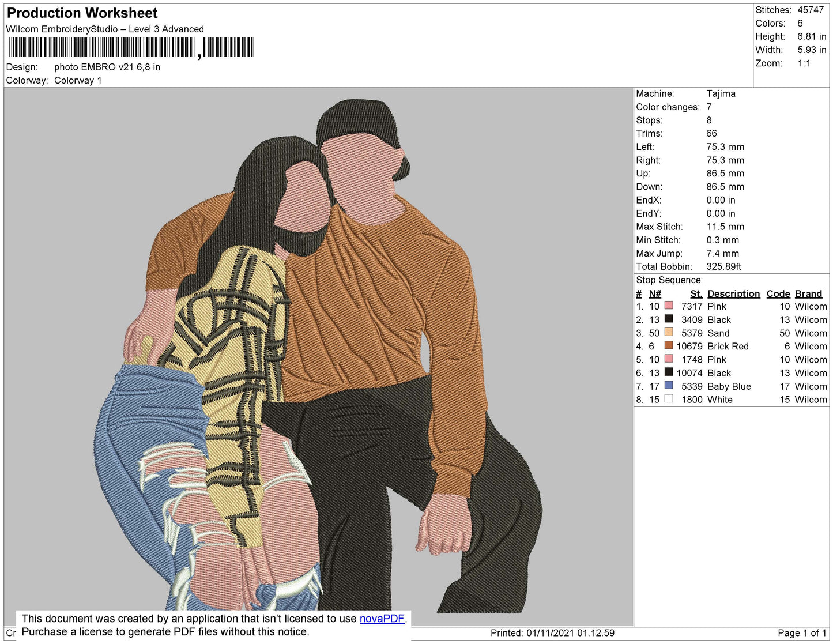The image size is (833, 644).
Task: Click the embroidery design preview image
Action: [x=319, y=357]
